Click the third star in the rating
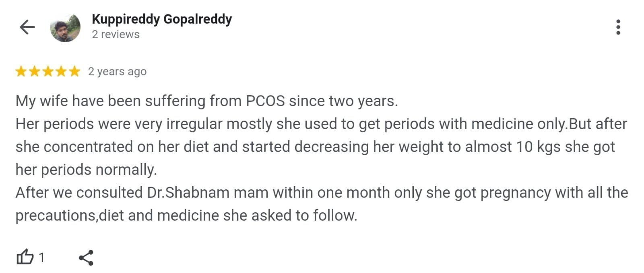Screen dimensions: 644x273 tap(47, 71)
